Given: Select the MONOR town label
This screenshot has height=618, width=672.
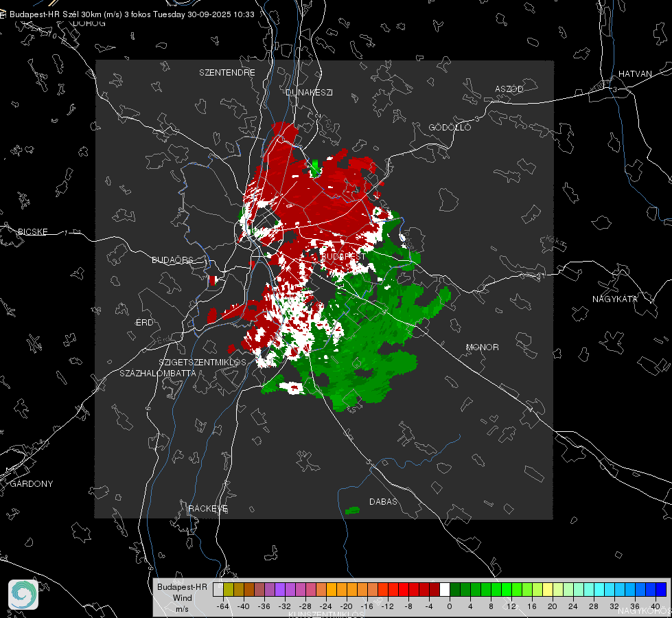Looking at the screenshot, I should (482, 347).
